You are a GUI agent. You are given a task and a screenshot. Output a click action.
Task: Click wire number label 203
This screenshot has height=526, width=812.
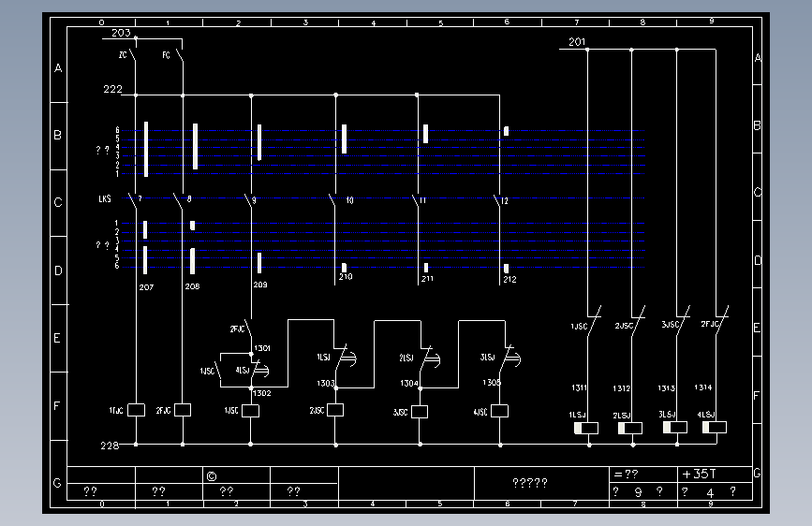pyautogui.click(x=121, y=33)
